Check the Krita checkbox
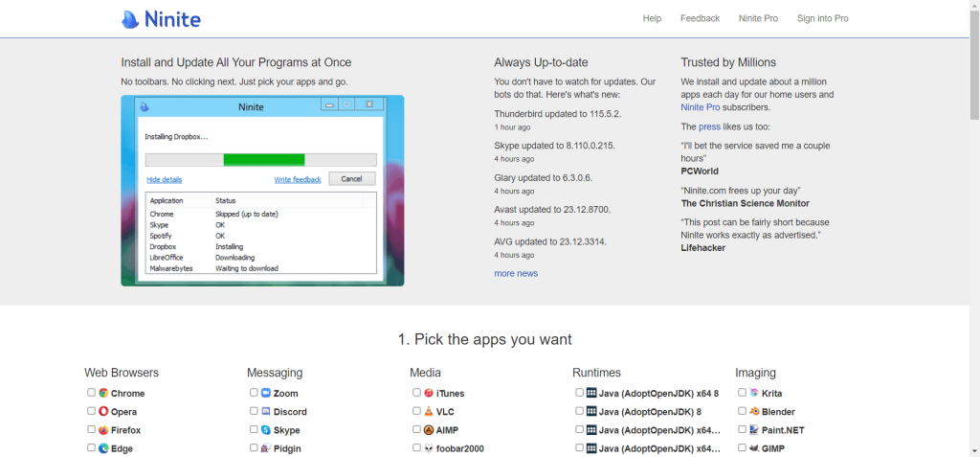This screenshot has width=980, height=457. 743,392
